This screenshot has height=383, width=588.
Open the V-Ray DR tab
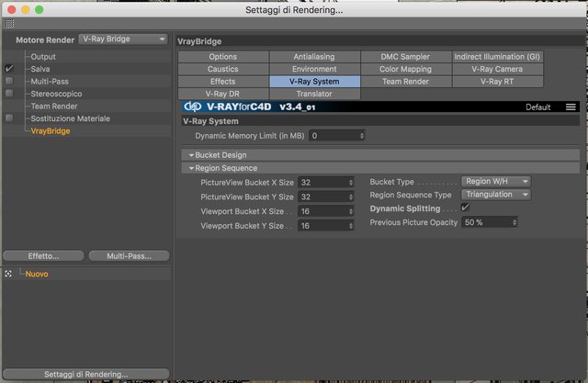click(223, 94)
